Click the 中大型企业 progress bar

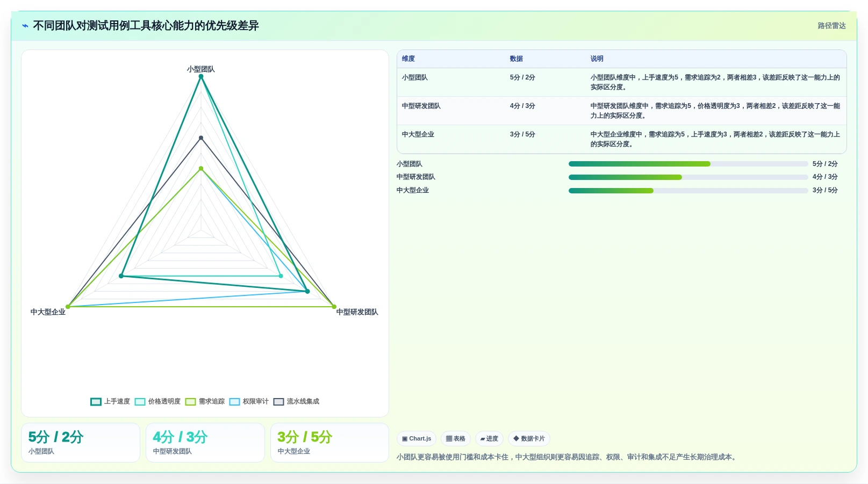click(x=688, y=191)
